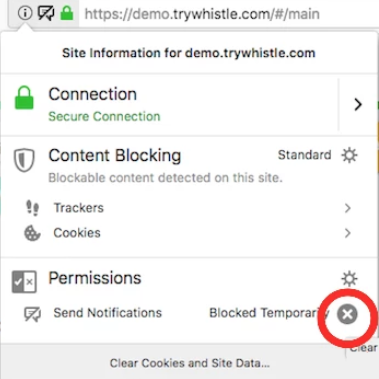Viewport: 379px width, 379px height.
Task: Click the Content Blocking shield icon
Action: tap(24, 160)
